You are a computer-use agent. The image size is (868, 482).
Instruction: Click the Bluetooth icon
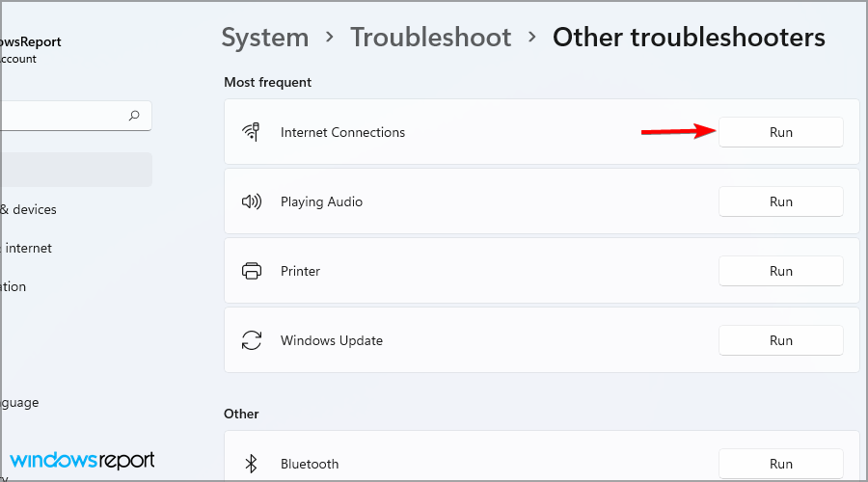pos(251,464)
